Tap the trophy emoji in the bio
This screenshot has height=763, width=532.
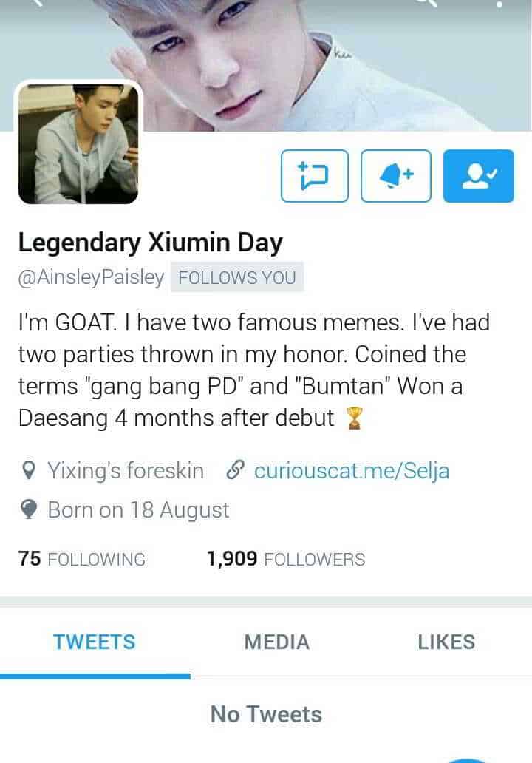pyautogui.click(x=355, y=418)
